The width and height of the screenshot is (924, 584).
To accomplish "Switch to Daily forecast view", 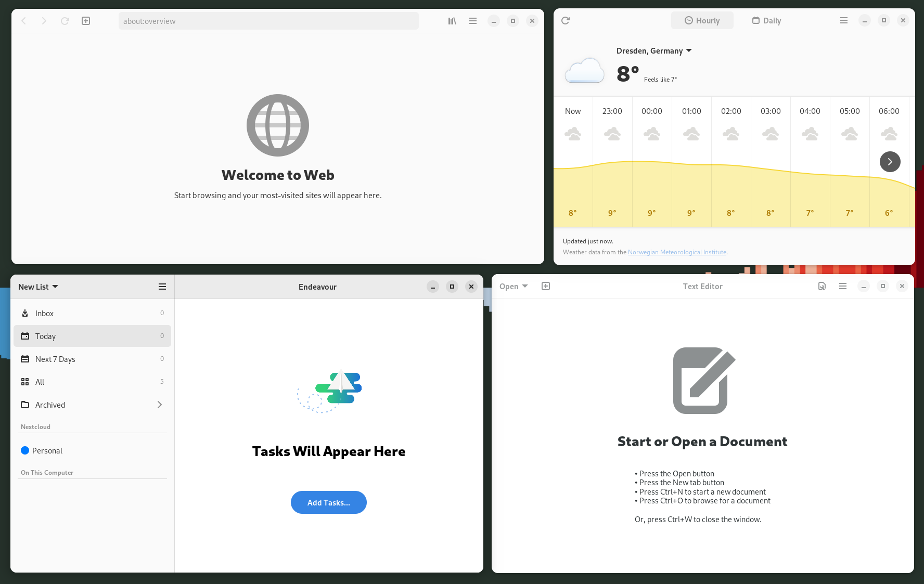I will 766,20.
